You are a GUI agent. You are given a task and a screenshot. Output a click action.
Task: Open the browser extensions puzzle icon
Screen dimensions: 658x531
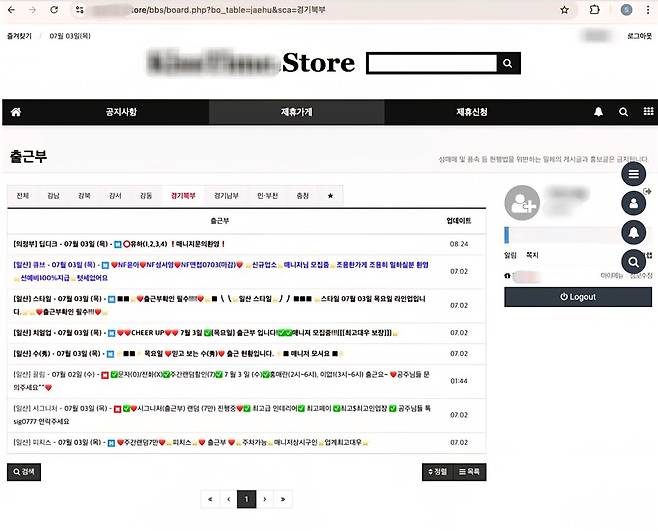pos(595,10)
